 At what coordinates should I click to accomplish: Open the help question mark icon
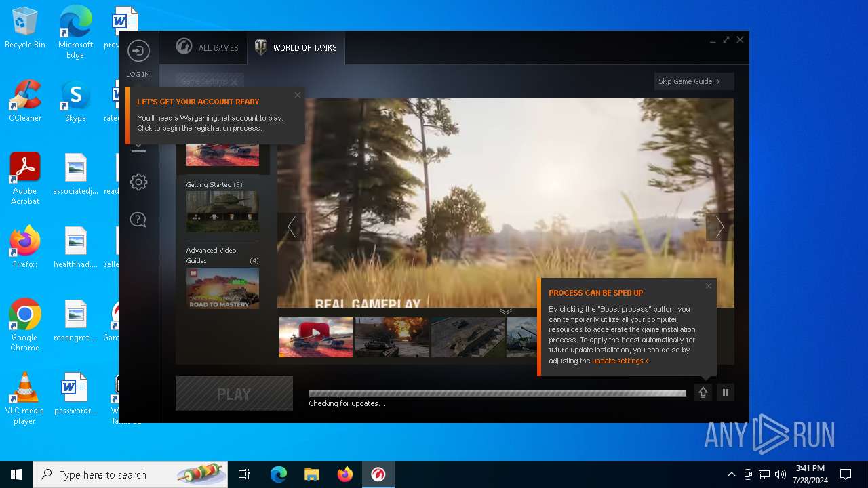tap(138, 220)
